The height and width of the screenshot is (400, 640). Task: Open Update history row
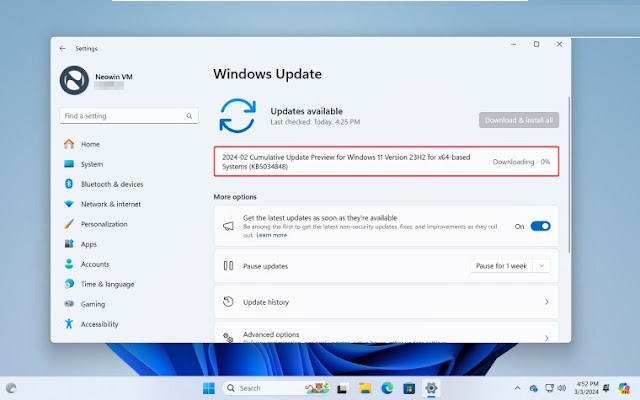[386, 302]
